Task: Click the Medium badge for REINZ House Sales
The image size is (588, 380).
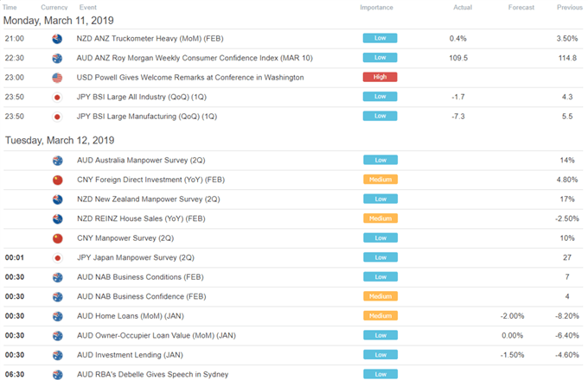Action: pos(380,218)
